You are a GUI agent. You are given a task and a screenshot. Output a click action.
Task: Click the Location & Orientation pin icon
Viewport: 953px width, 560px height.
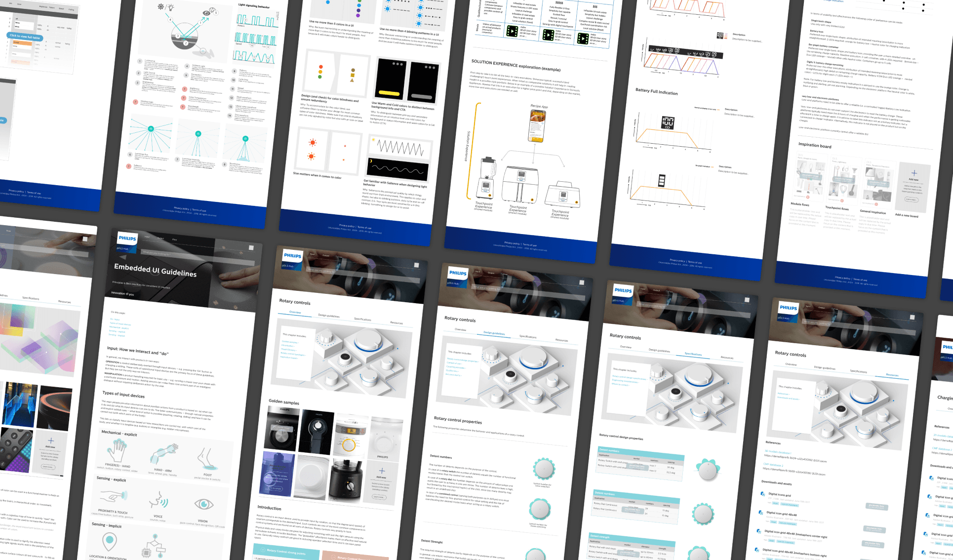[x=109, y=541]
